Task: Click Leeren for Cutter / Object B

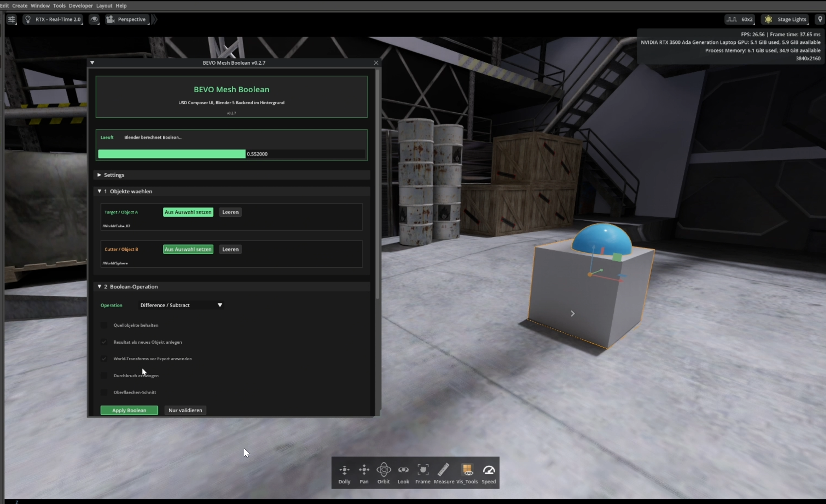Action: point(230,249)
